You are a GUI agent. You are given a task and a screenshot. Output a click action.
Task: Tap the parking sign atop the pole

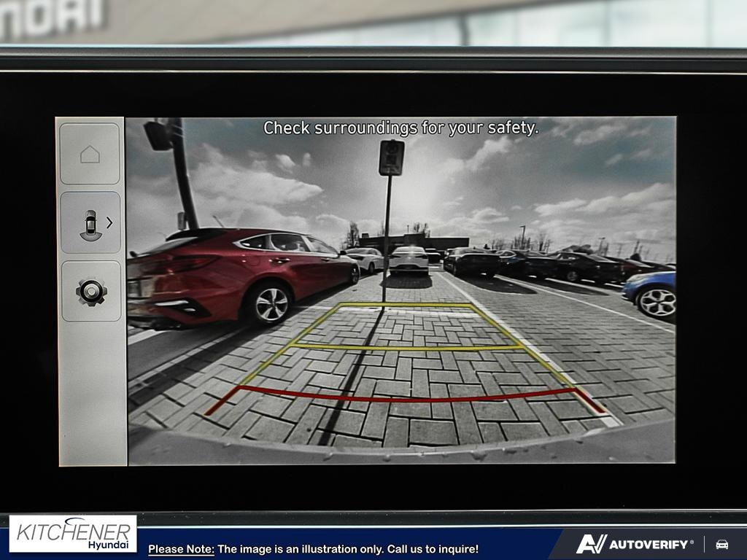[391, 157]
